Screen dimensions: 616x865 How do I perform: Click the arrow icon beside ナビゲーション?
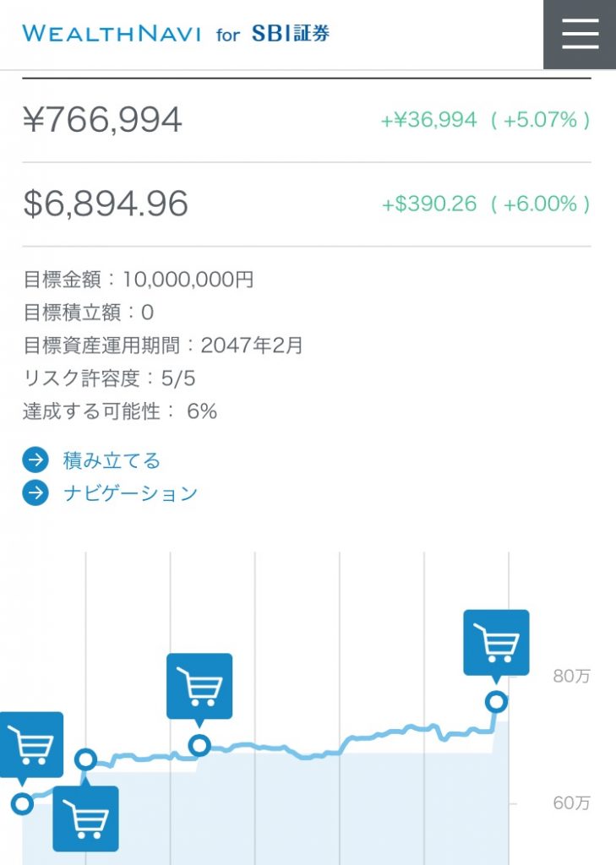pyautogui.click(x=34, y=492)
